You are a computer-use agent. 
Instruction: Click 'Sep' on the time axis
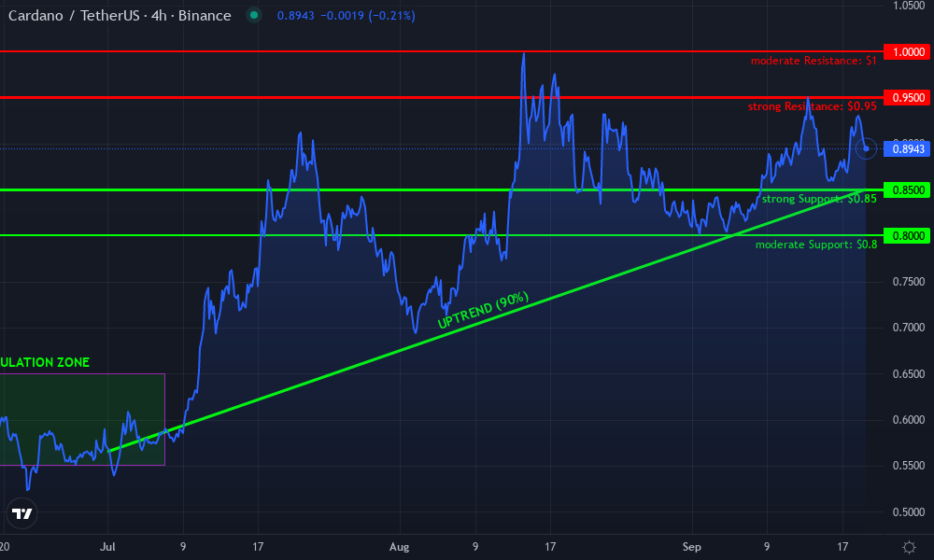click(690, 547)
